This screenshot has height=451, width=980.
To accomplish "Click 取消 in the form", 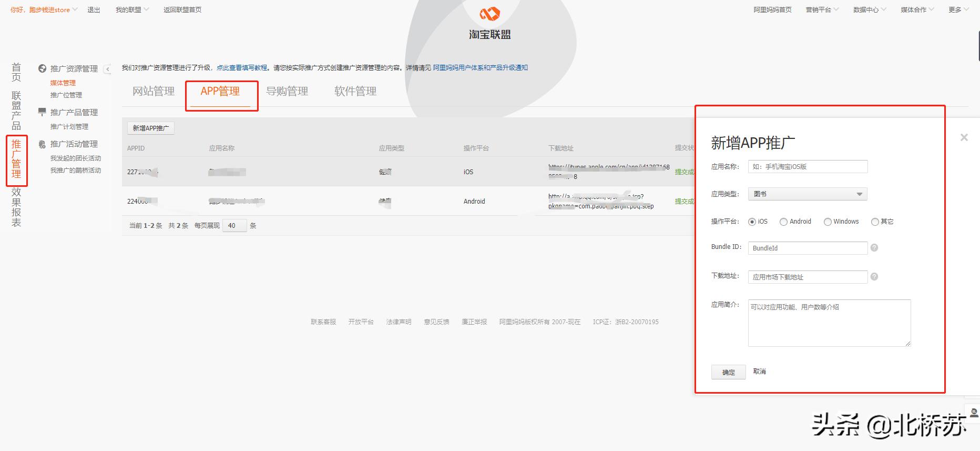I will (x=760, y=372).
